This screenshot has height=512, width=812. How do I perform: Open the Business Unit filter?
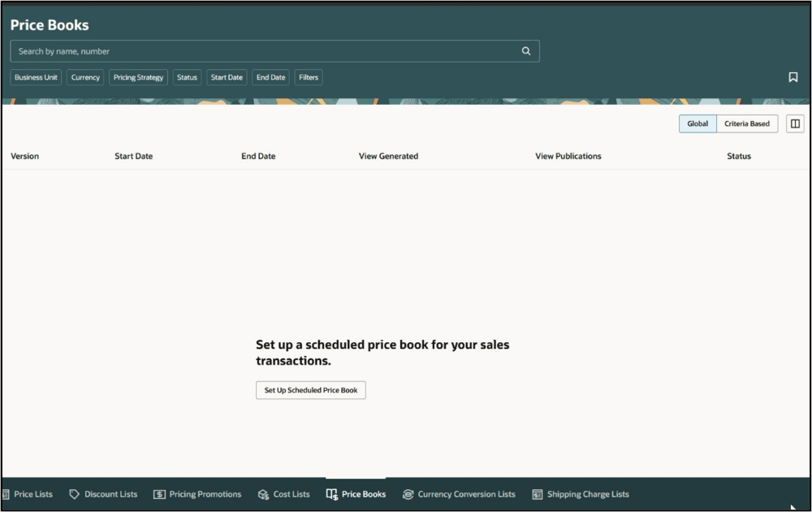[36, 77]
